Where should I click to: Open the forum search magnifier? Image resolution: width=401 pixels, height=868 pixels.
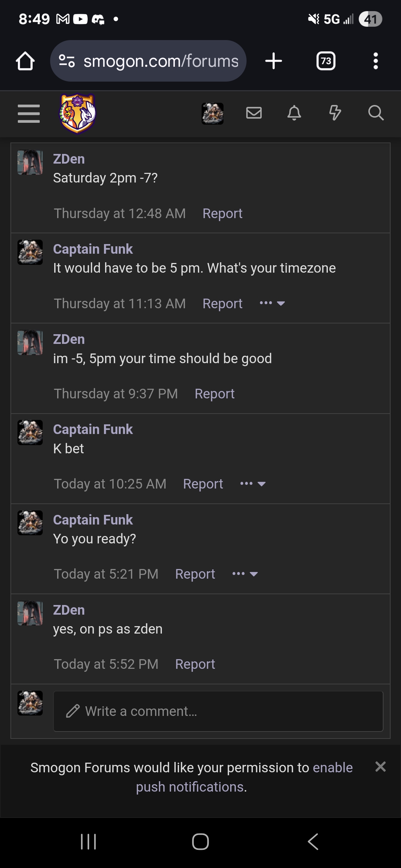[376, 113]
